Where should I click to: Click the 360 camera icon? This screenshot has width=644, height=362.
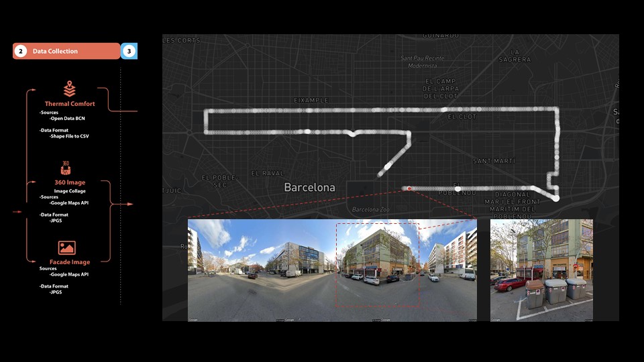pyautogui.click(x=66, y=168)
